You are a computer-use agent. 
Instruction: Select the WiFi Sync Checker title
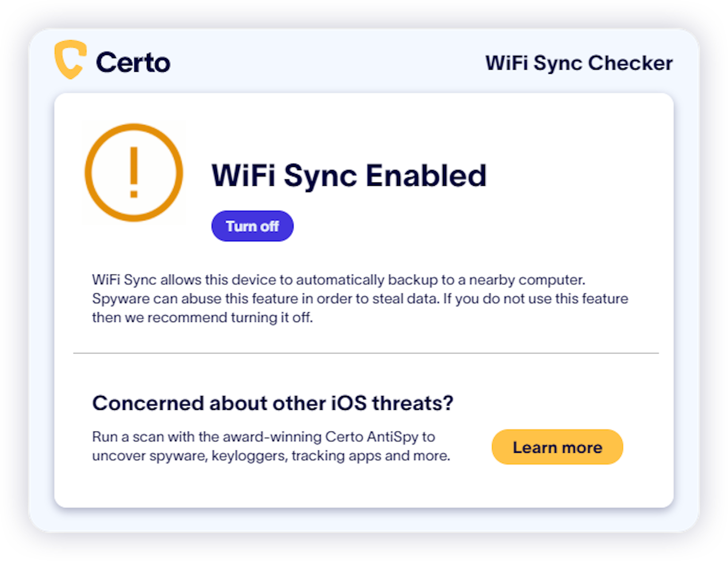(x=579, y=63)
